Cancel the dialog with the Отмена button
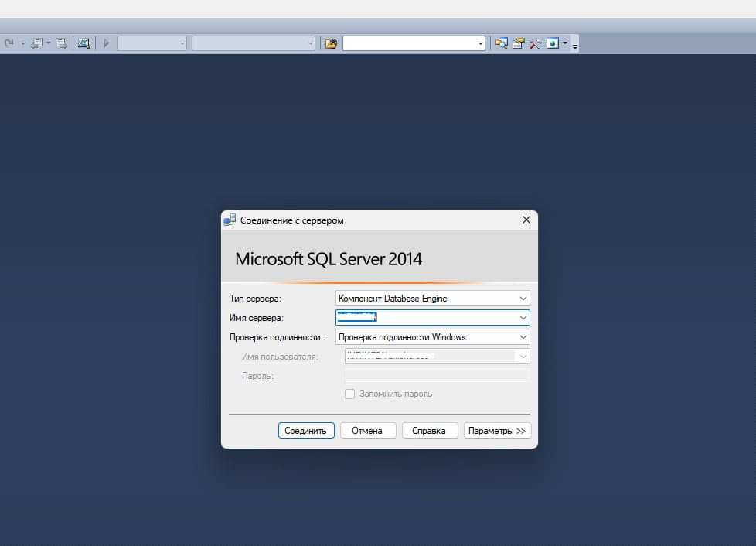The image size is (756, 546). click(x=367, y=431)
